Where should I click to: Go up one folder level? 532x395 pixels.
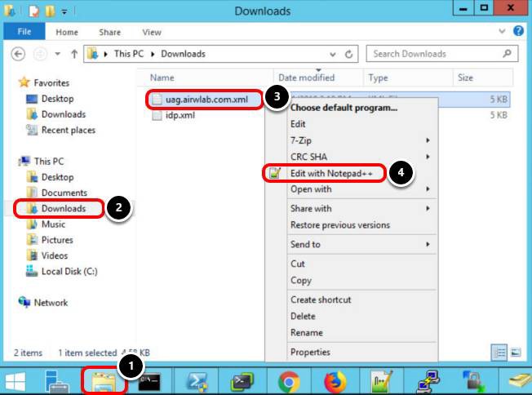(74, 54)
